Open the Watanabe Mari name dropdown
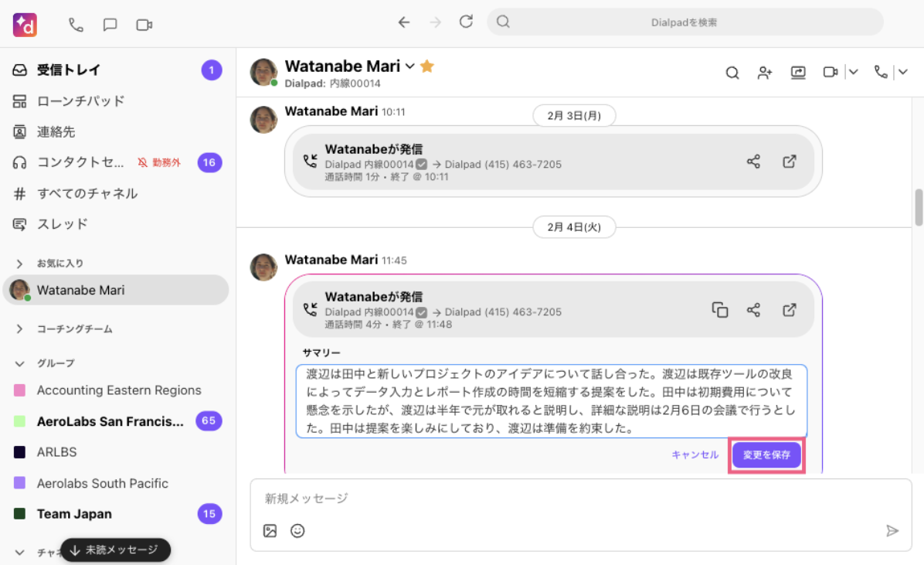Viewport: 924px width, 565px height. [409, 66]
